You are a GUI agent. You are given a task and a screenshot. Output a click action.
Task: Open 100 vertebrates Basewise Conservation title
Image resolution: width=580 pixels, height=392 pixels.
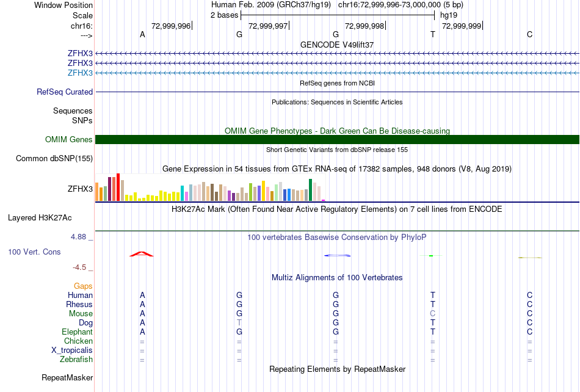(337, 238)
